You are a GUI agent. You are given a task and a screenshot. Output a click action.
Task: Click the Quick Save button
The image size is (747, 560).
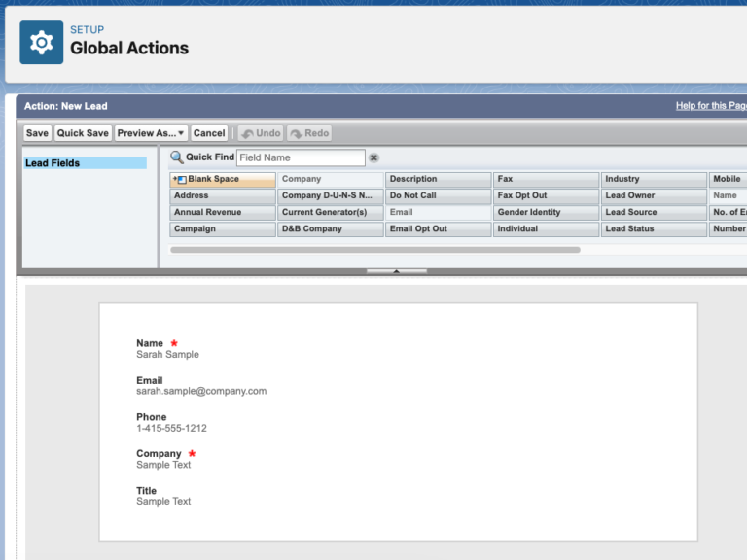point(83,133)
